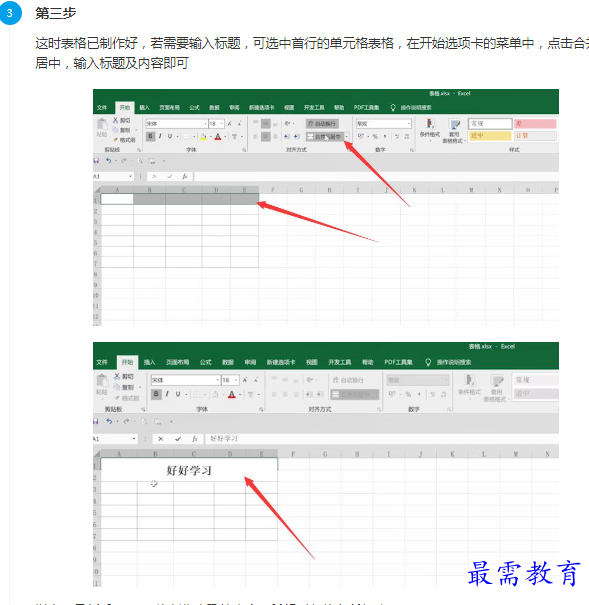Click Undo icon in first Excel quick access toolbar

[108, 161]
